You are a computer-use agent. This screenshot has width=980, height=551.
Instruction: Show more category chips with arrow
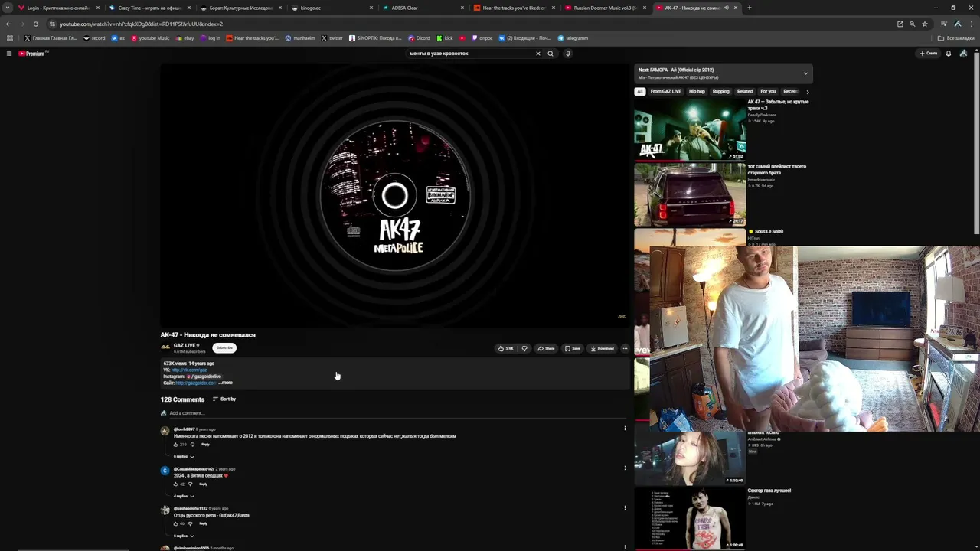[x=807, y=92]
